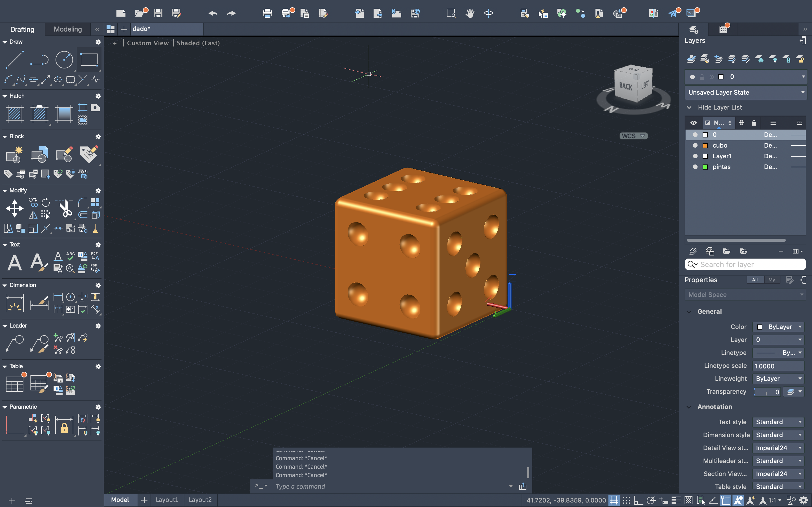Open the Layout1 tab
812x507 pixels.
pos(167,500)
